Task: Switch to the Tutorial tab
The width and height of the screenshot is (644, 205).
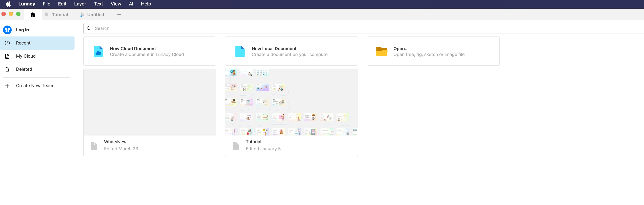Action: click(x=56, y=15)
